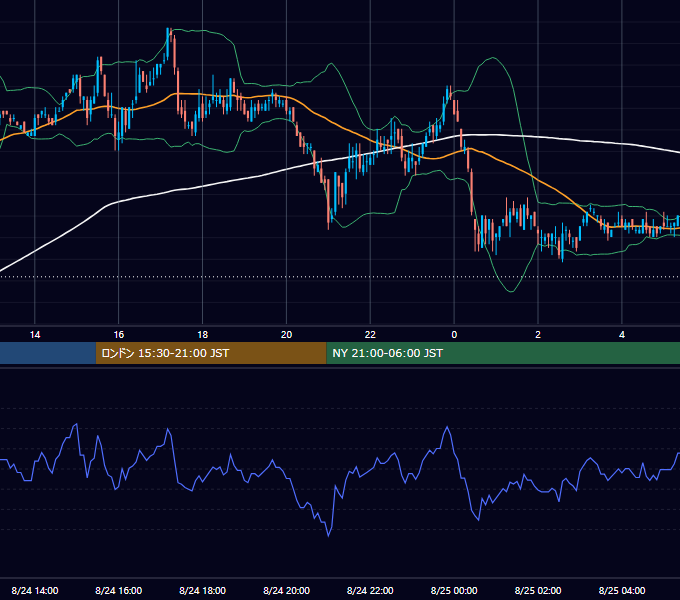Click the hour 14 axis label

coord(35,335)
